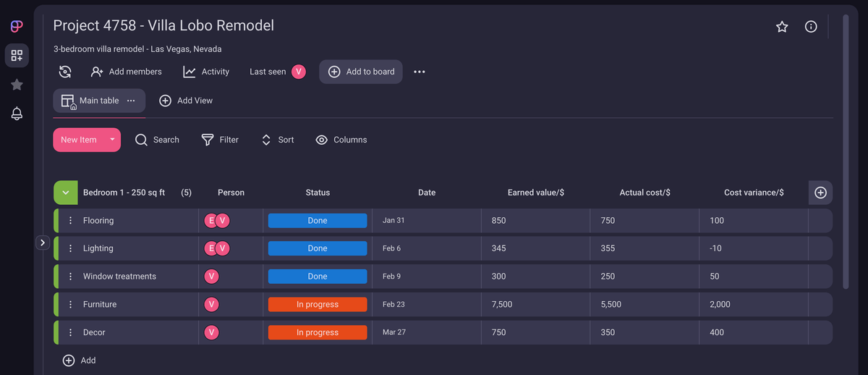Viewport: 868px width, 375px height.
Task: Open notifications bell in sidebar
Action: pos(17,114)
